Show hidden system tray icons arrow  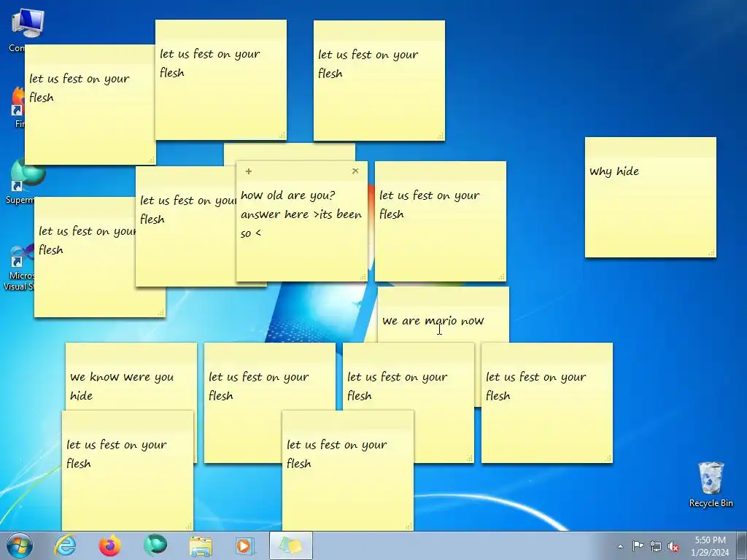point(620,546)
